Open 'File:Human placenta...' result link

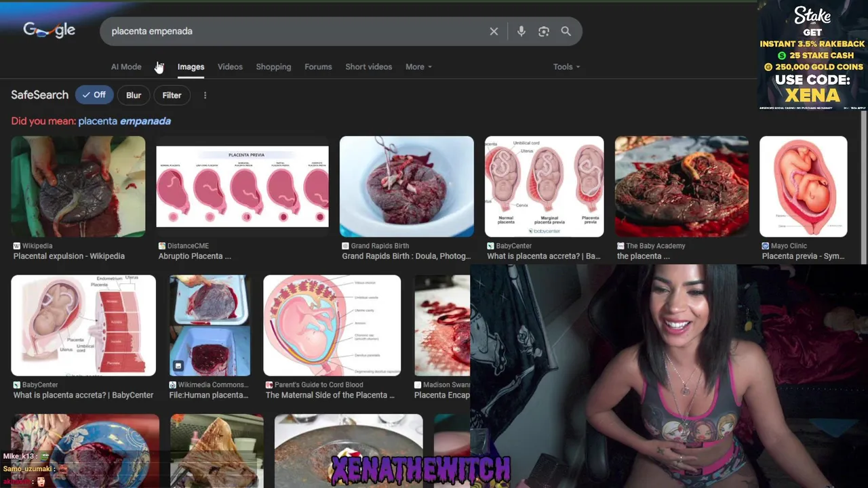click(208, 395)
